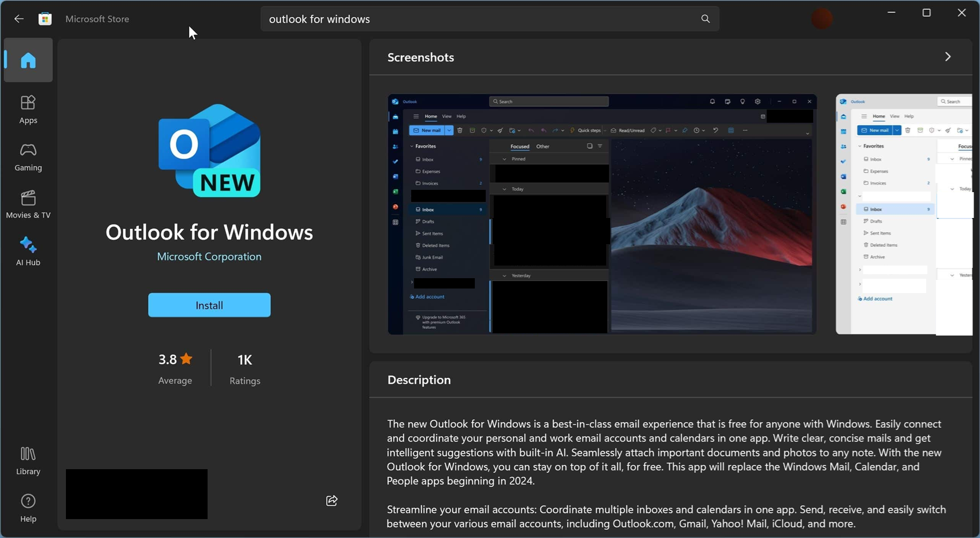Open the Help page from sidebar
The height and width of the screenshot is (538, 980).
[28, 508]
